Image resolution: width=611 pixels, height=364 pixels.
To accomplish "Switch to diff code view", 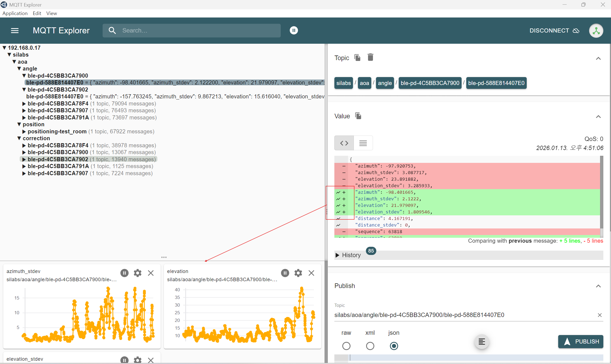I will (344, 143).
